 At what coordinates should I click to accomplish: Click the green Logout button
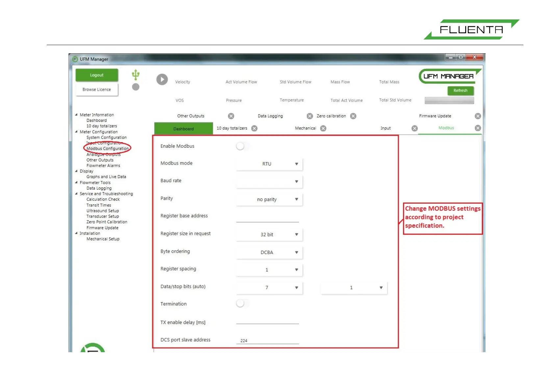click(97, 75)
